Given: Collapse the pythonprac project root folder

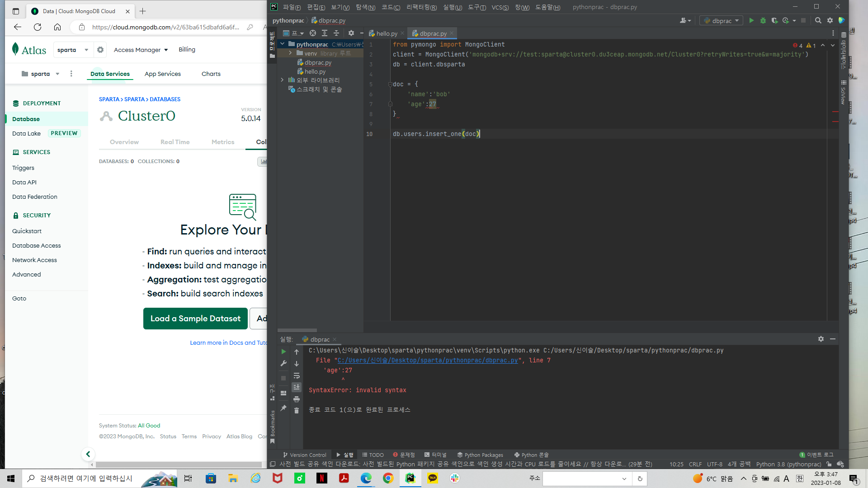Looking at the screenshot, I should coord(283,44).
